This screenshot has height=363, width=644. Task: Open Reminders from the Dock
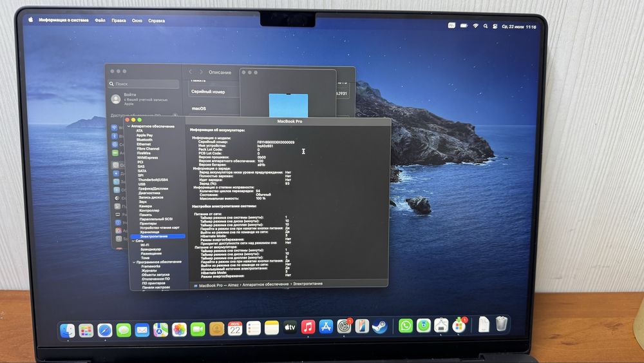(x=253, y=328)
